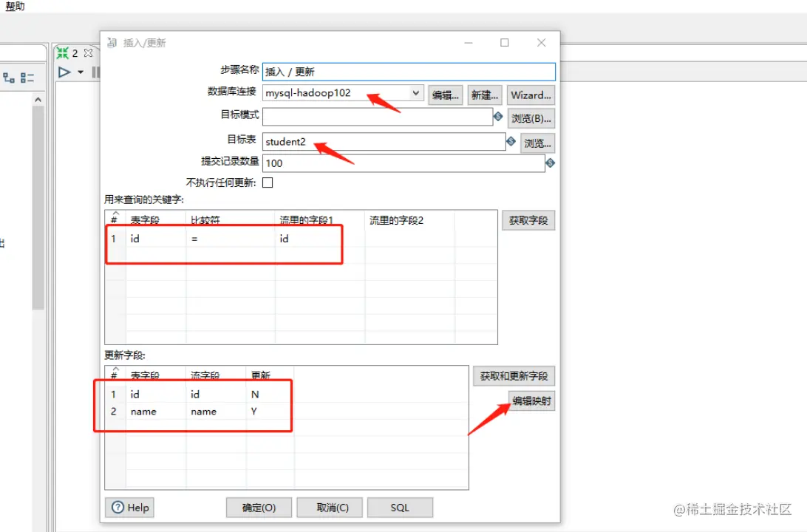
Task: Click the left panel vertical scrollbar thumb
Action: (38, 208)
